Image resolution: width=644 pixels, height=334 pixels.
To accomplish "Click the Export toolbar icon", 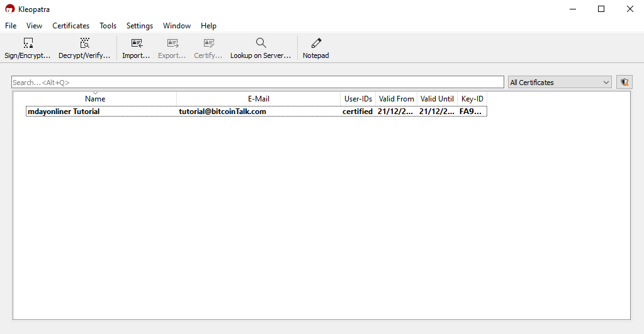I will 172,48.
